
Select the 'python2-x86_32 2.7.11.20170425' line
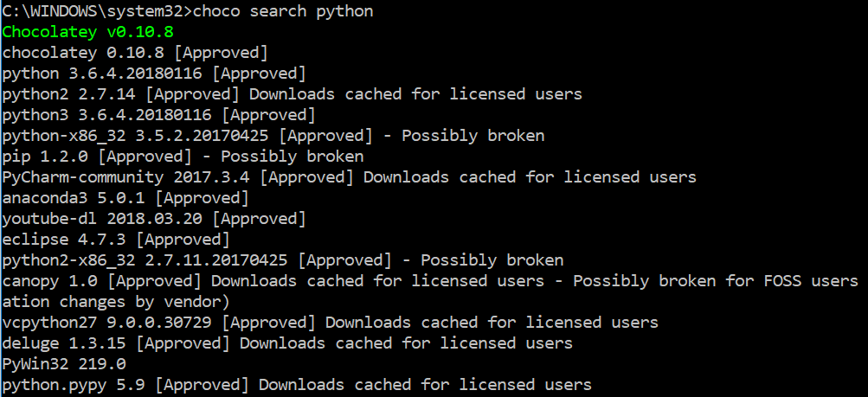(x=283, y=259)
